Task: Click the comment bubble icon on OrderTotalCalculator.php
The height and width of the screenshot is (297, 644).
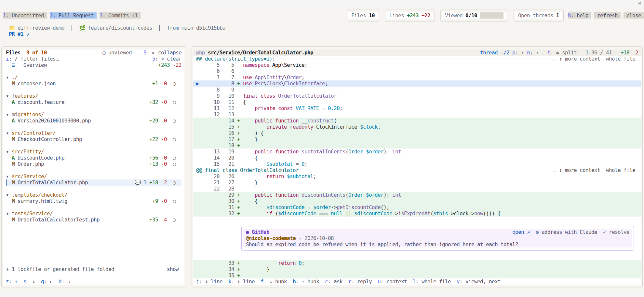Action: 138,183
